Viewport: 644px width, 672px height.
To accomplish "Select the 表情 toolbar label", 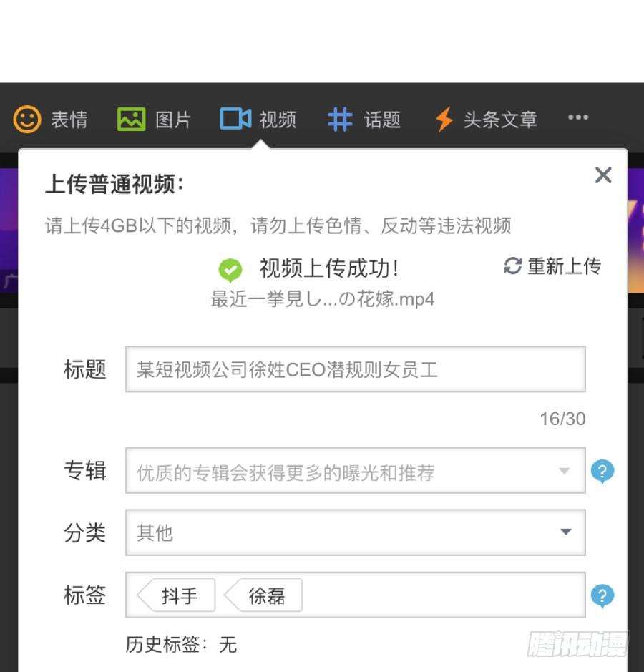I will point(69,120).
